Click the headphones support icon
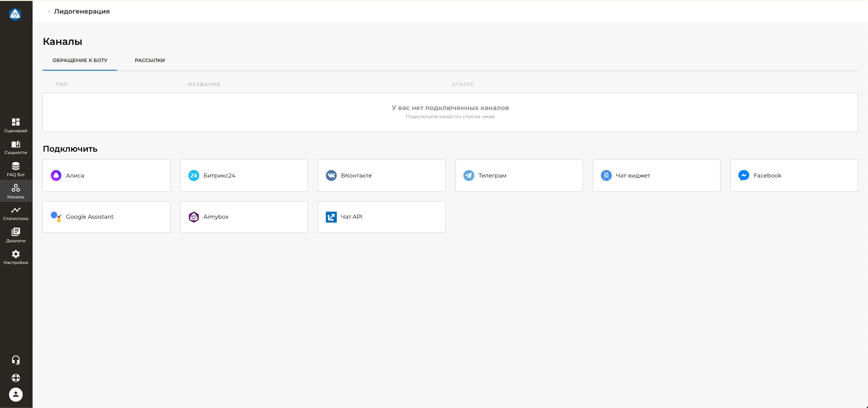The image size is (868, 408). click(16, 360)
